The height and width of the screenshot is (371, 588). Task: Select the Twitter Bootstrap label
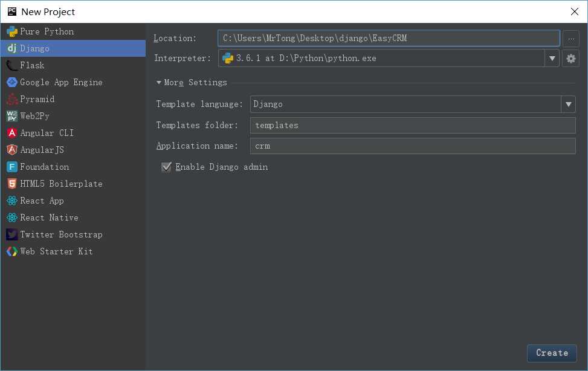point(61,234)
